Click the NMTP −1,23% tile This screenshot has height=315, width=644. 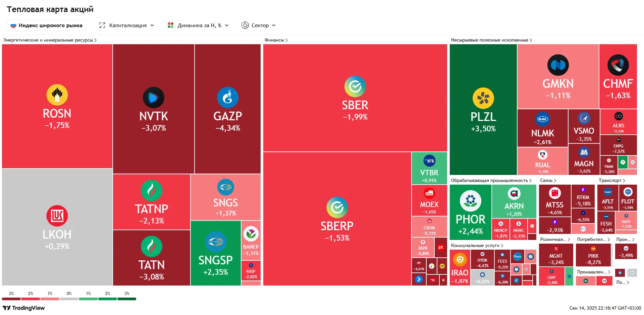626,221
